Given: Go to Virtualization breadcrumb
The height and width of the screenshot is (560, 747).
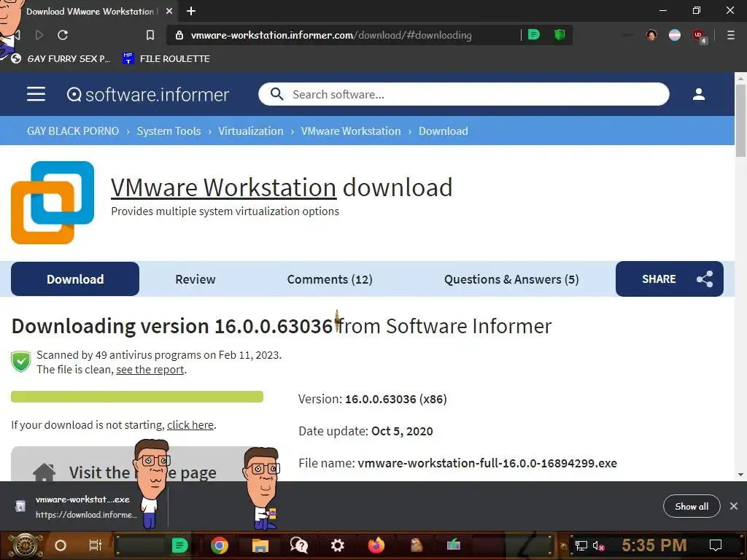Looking at the screenshot, I should (251, 131).
